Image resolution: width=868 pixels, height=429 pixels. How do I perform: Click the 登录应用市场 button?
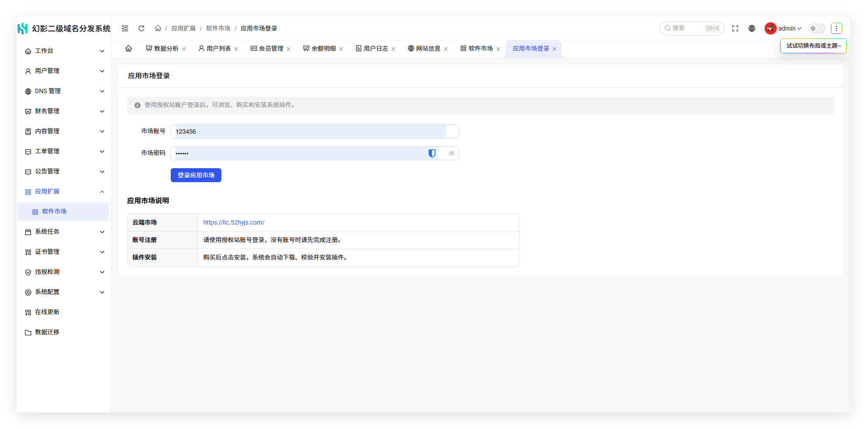coord(196,175)
